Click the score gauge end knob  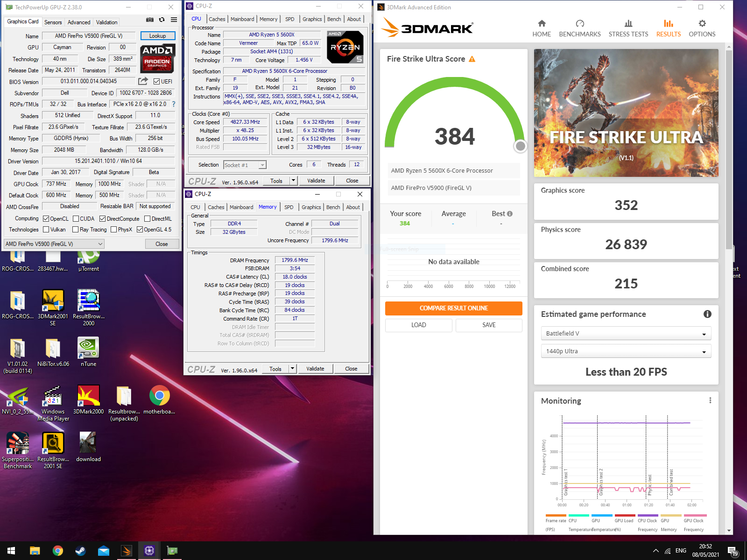click(x=520, y=146)
